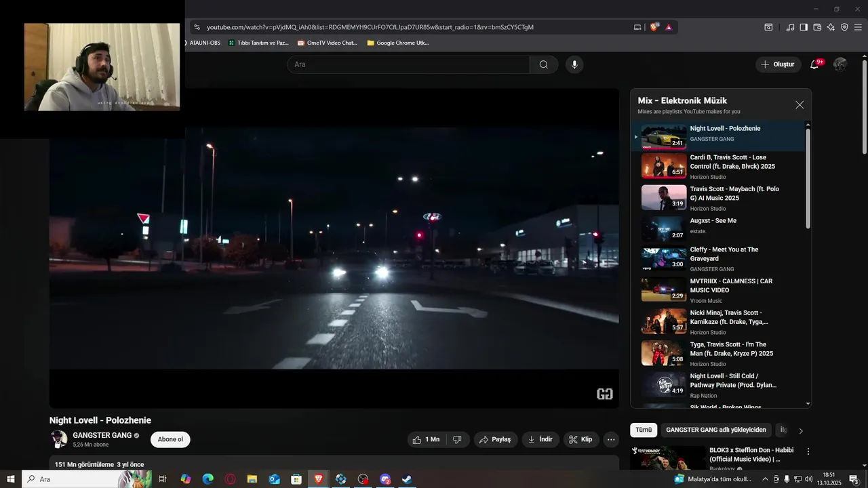868x488 pixels.
Task: Show hidden system tray icons chevron
Action: (x=766, y=479)
